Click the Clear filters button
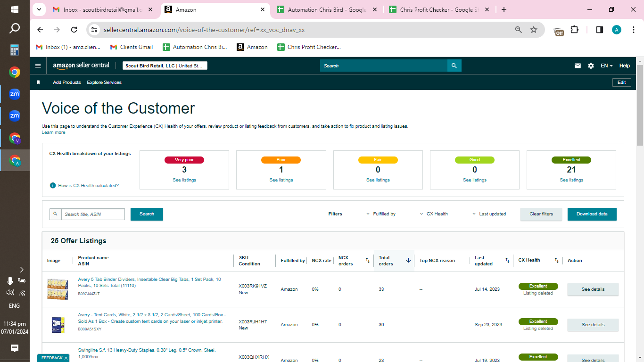 click(x=541, y=214)
